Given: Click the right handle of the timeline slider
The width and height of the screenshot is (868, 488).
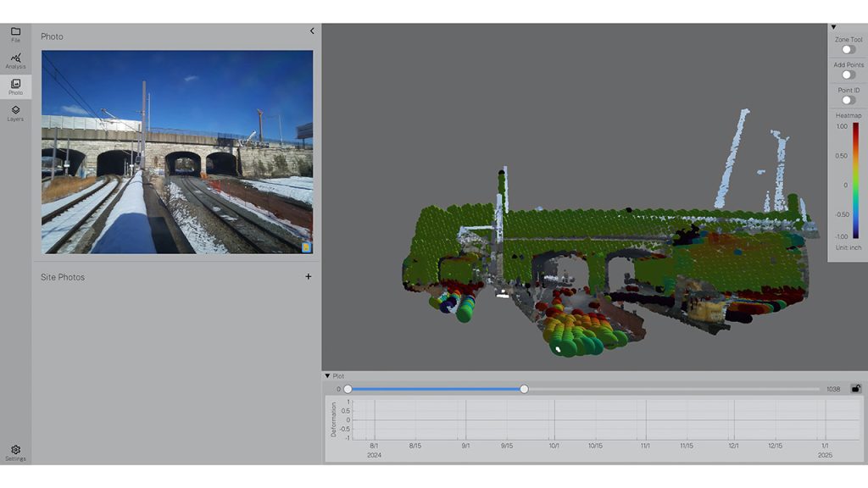Looking at the screenshot, I should [524, 389].
